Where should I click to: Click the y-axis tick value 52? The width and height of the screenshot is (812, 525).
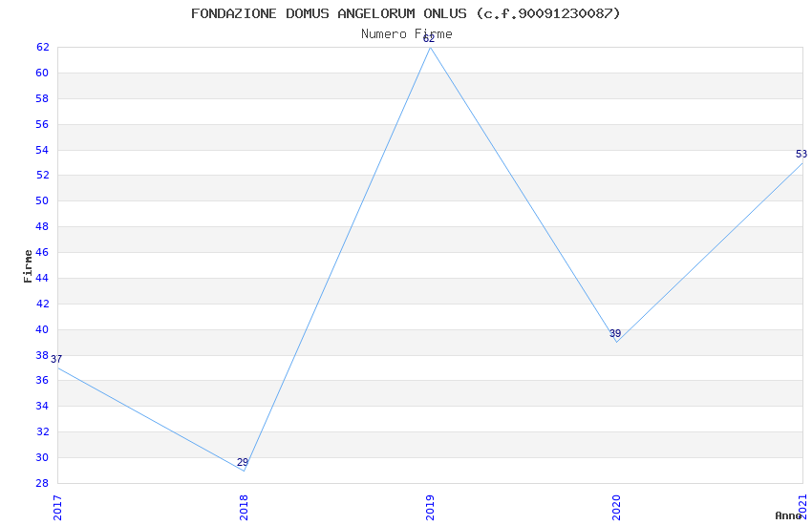(42, 175)
